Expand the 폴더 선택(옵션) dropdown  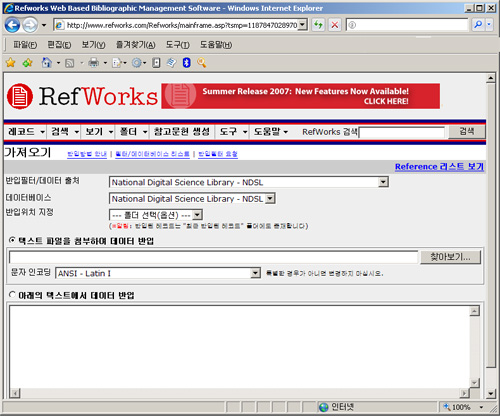(197, 215)
